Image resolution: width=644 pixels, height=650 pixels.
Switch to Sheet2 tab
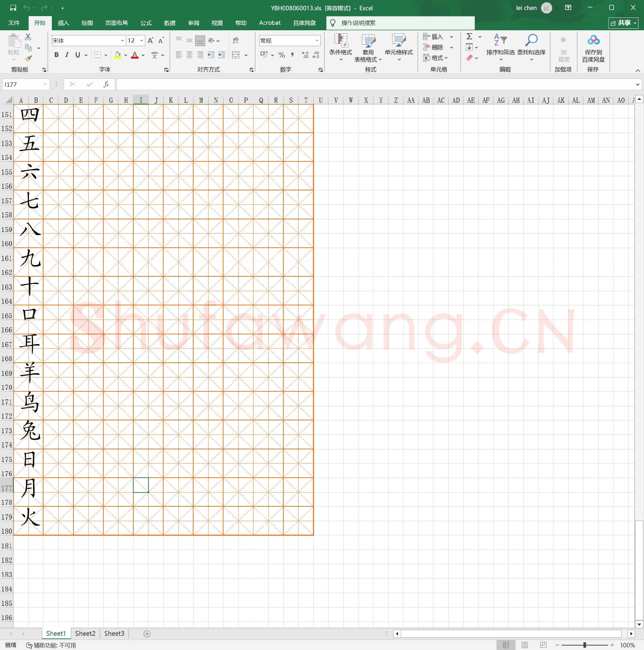pos(85,634)
